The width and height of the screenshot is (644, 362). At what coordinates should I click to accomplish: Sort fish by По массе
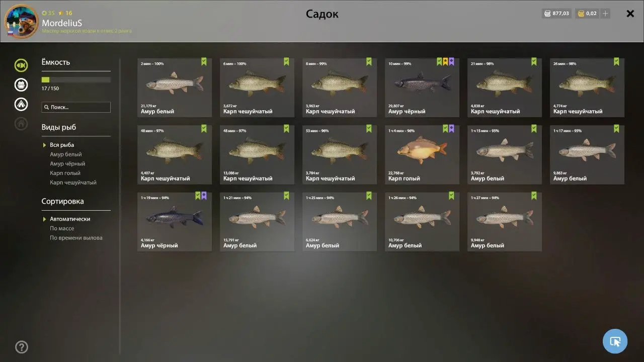tap(62, 229)
